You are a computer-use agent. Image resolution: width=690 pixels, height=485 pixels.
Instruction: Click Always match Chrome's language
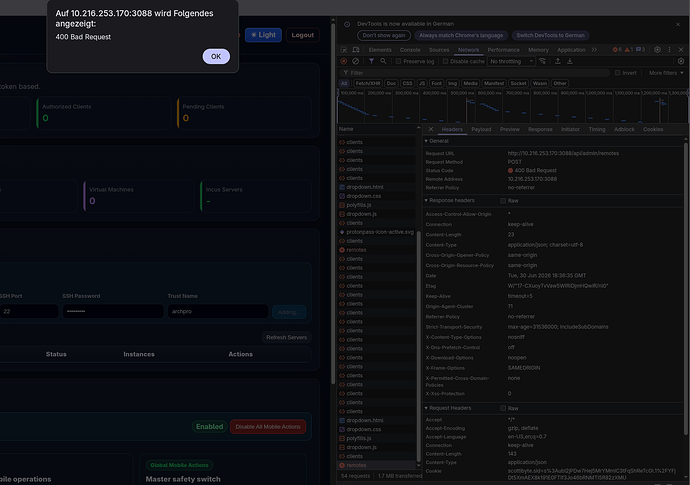[x=461, y=35]
